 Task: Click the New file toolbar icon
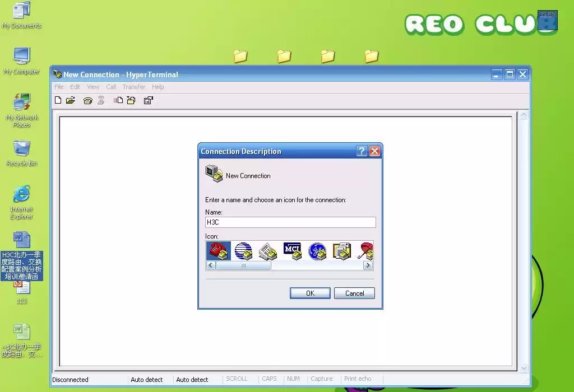click(x=58, y=101)
